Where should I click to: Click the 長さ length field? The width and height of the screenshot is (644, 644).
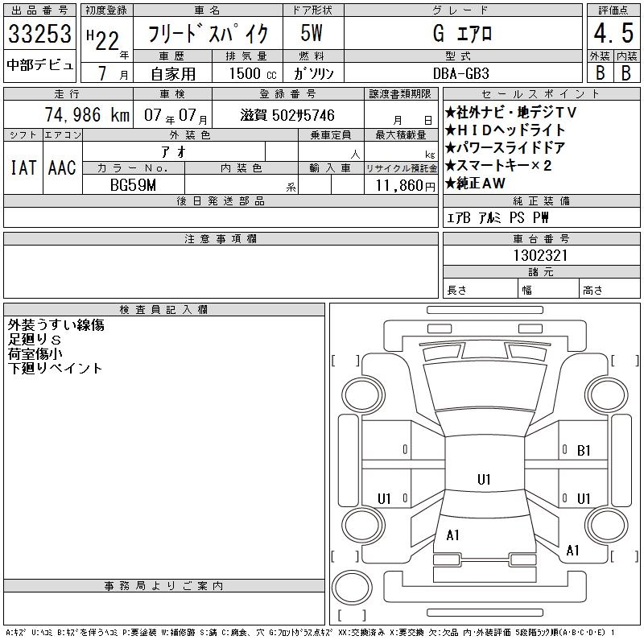(x=480, y=288)
